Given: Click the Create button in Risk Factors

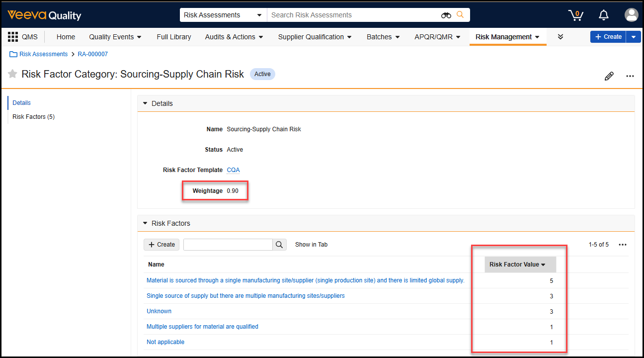Looking at the screenshot, I should pos(161,245).
